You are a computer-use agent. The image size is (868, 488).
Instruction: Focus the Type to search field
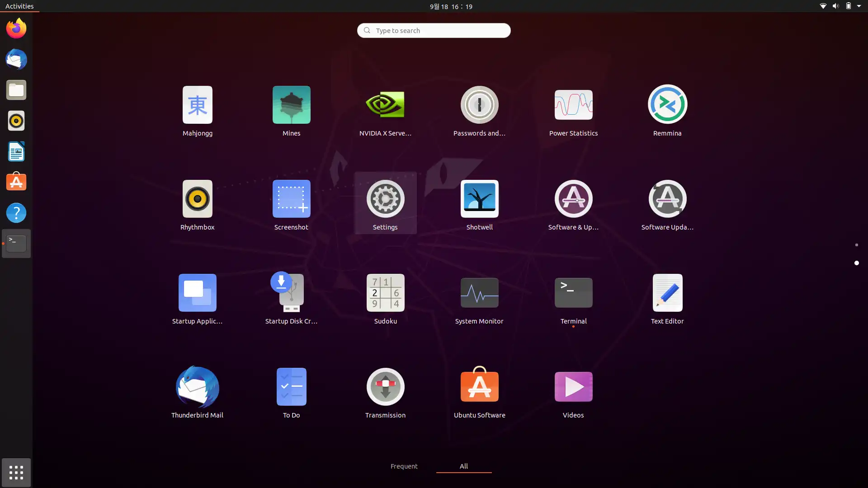434,30
